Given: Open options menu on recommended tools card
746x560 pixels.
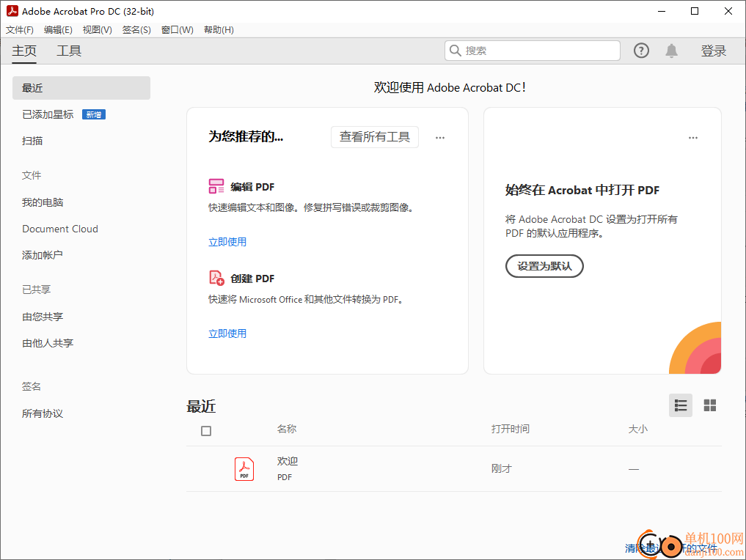Looking at the screenshot, I should point(440,137).
